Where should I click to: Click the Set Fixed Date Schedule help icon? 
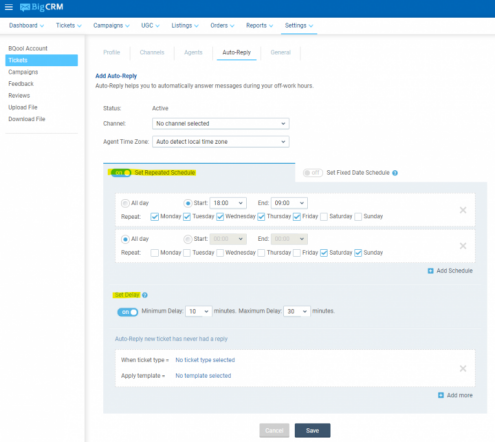click(395, 173)
